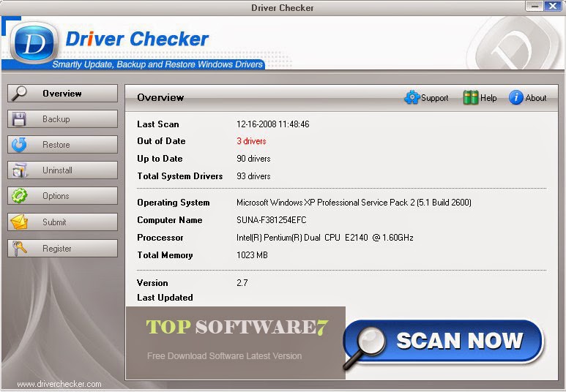Click the Support link text

[435, 98]
